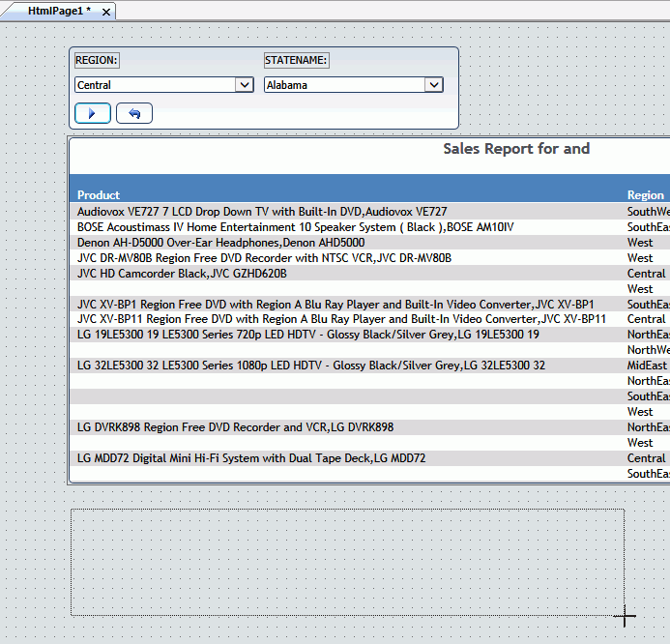
Task: Click the Region column header
Action: tap(645, 195)
